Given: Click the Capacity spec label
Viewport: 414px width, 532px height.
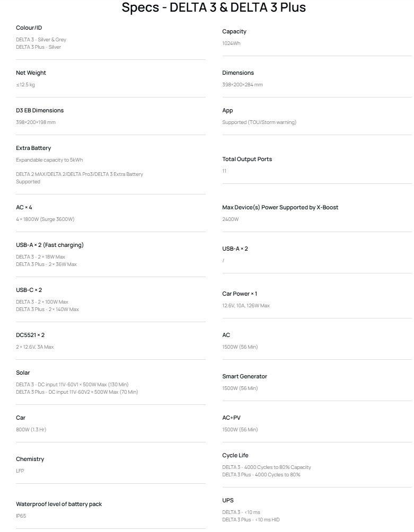Looking at the screenshot, I should [234, 31].
